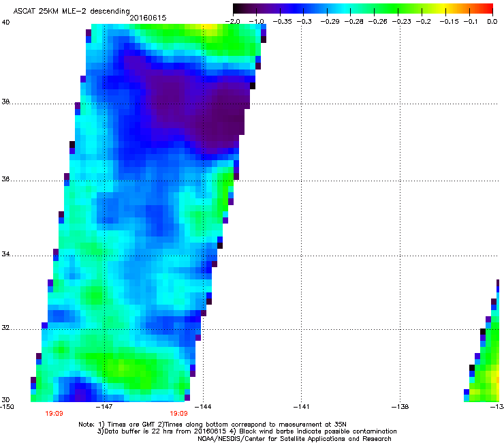Select the -0.35 color scale value

pyautogui.click(x=282, y=22)
